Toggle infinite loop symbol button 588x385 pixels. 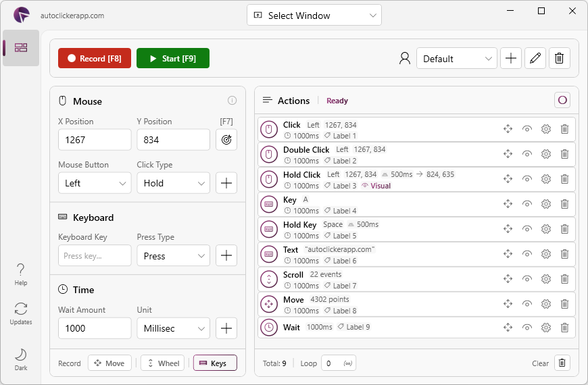click(348, 363)
